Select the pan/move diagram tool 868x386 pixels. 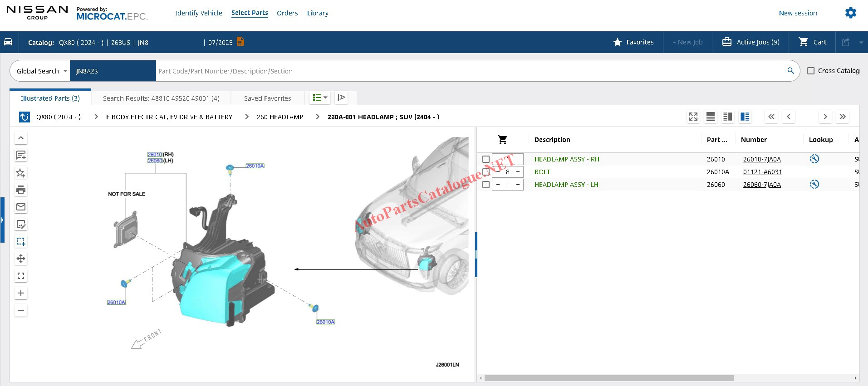[21, 259]
